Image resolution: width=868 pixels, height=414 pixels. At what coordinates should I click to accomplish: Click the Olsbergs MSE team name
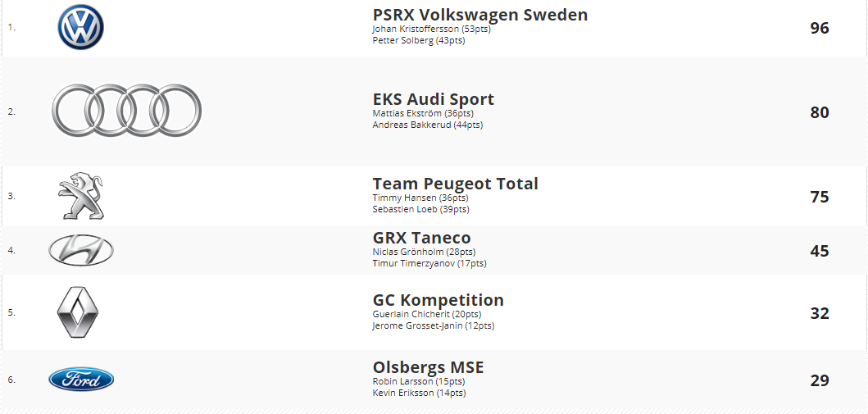coord(429,367)
